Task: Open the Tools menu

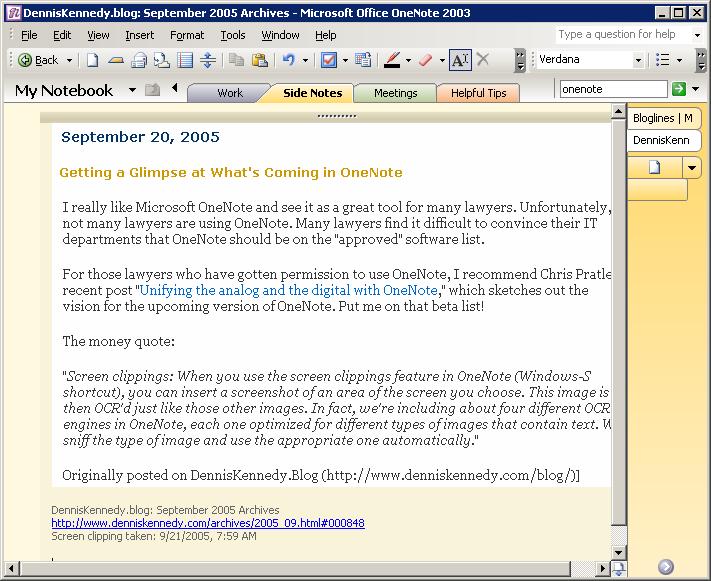Action: [x=233, y=35]
